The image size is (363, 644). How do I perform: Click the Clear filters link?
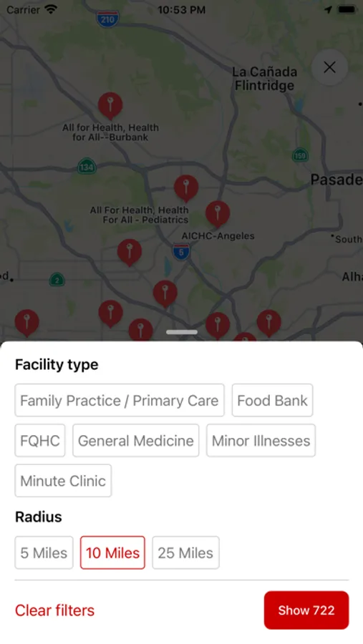pyautogui.click(x=54, y=610)
